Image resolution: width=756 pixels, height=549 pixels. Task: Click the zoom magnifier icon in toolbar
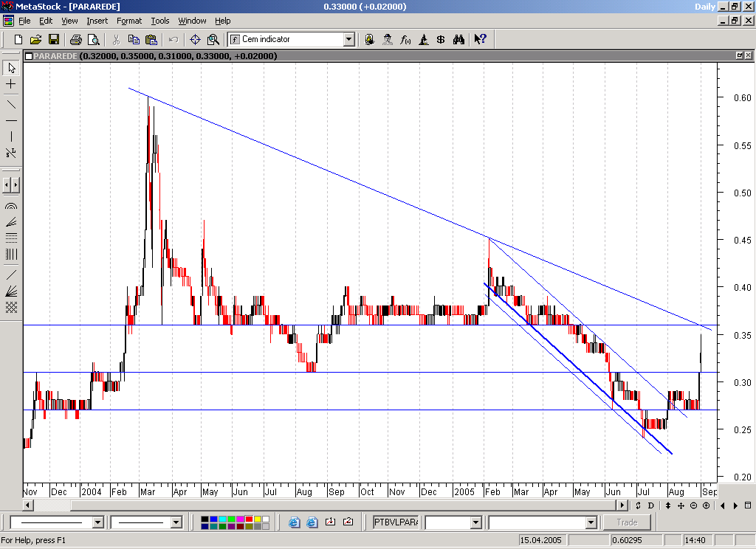pos(213,40)
